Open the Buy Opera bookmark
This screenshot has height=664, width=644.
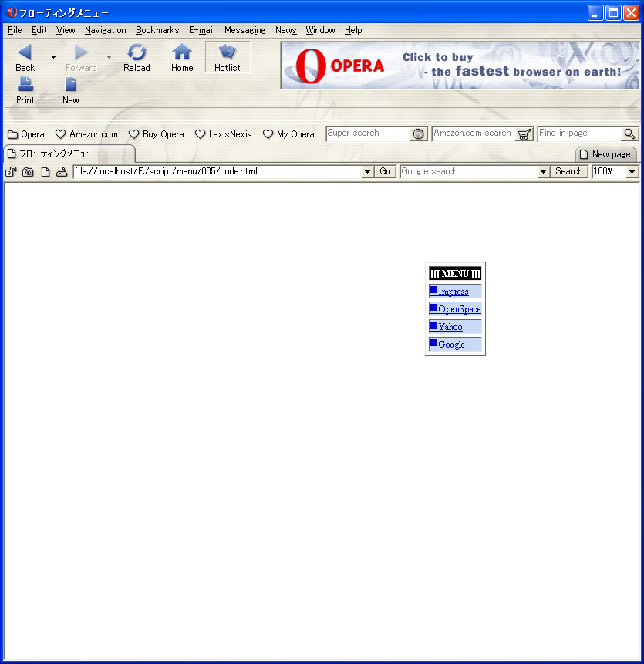coord(157,134)
